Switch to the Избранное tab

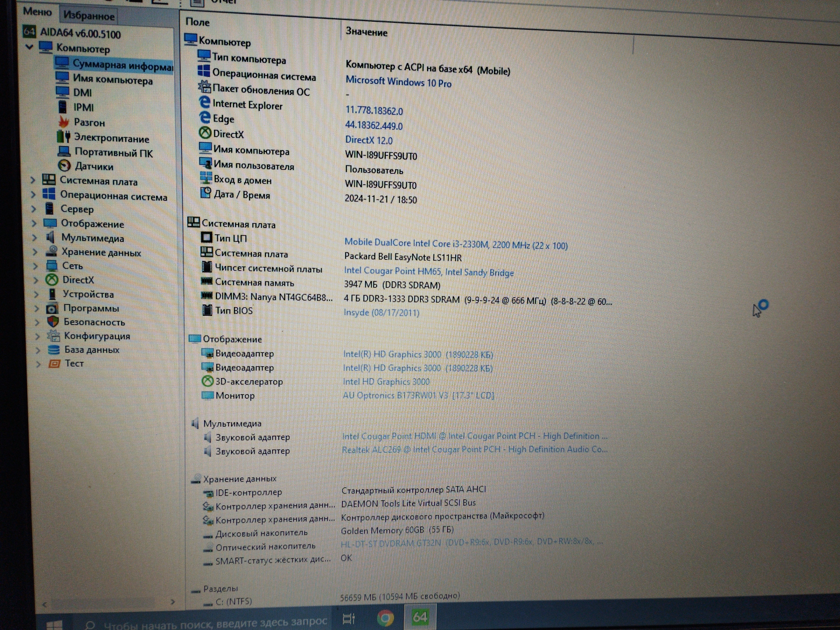tap(88, 16)
